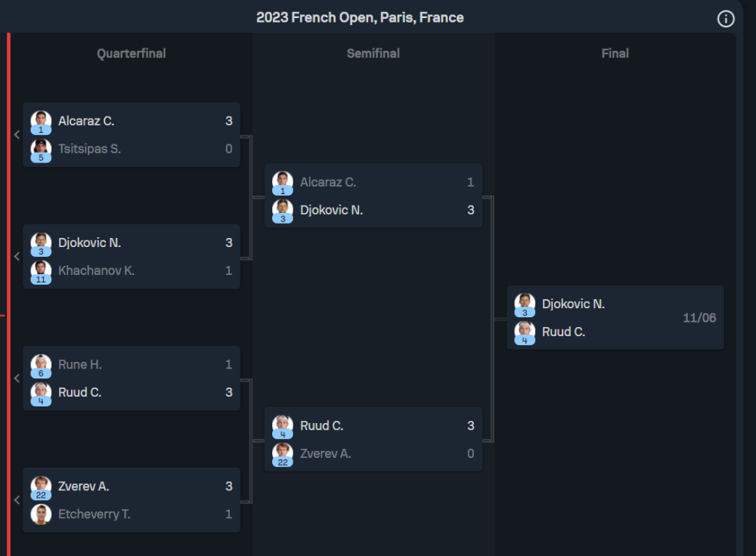Click Tsitsipas's player avatar in the quarterfinal
The image size is (756, 556).
[x=41, y=148]
